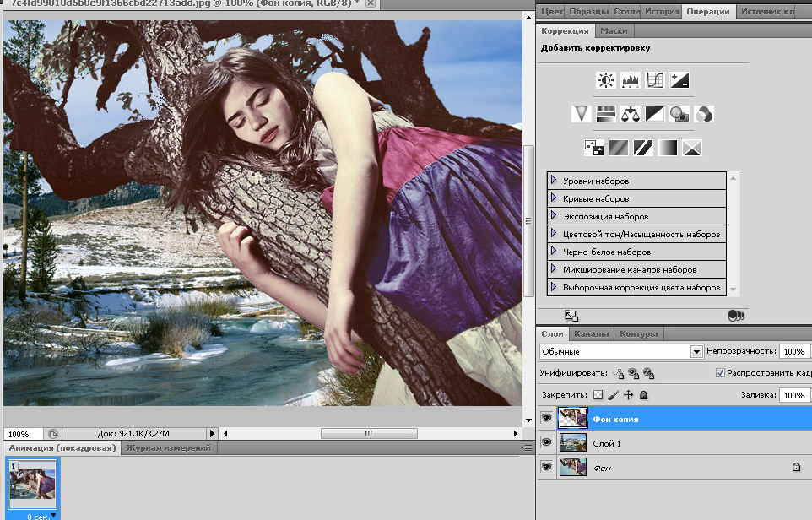Expand Выборочная коррекция цвета наборов presets

coord(554,286)
